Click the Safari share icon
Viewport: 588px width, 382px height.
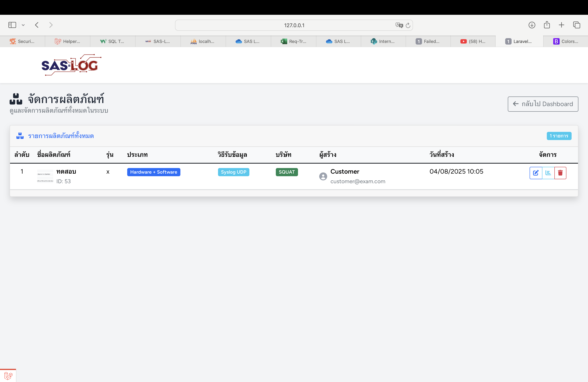tap(547, 25)
